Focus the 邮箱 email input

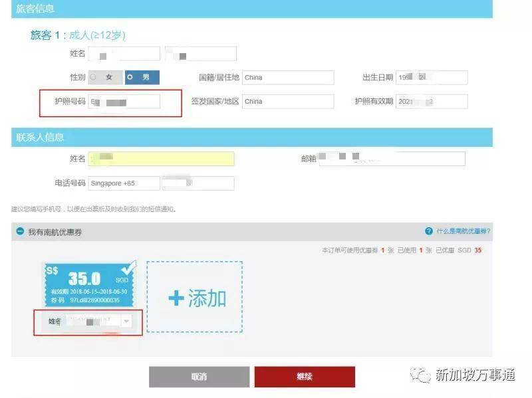click(x=392, y=159)
